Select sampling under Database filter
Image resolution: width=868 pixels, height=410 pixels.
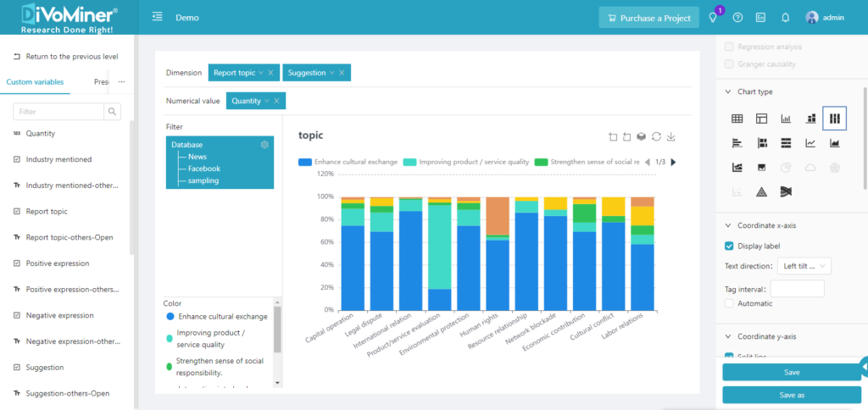click(x=203, y=181)
